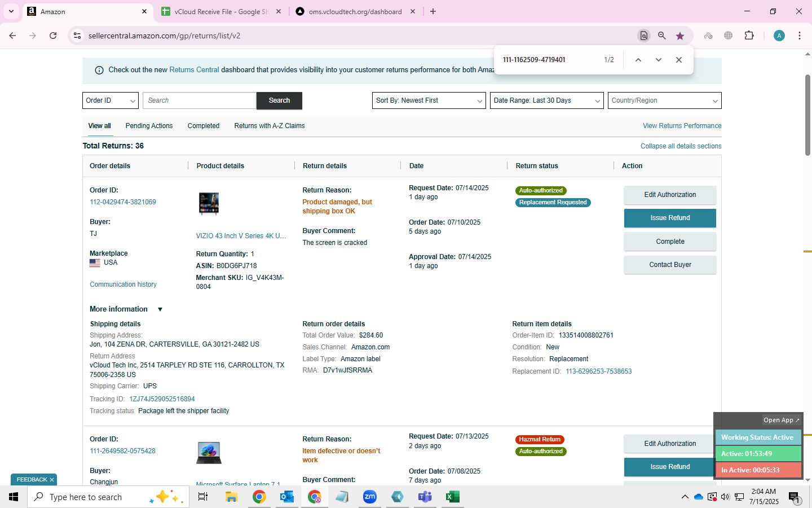Toggle the bookmark star icon
812x508 pixels.
pyautogui.click(x=680, y=36)
